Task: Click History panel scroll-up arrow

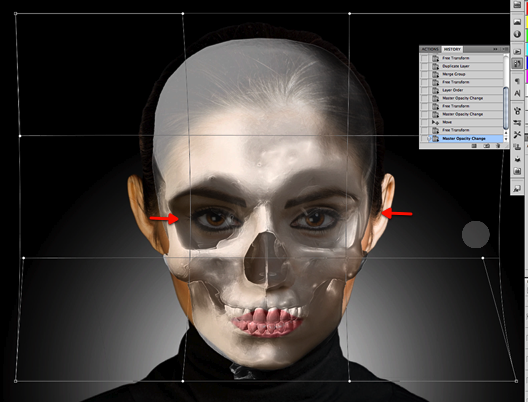Action: click(506, 134)
